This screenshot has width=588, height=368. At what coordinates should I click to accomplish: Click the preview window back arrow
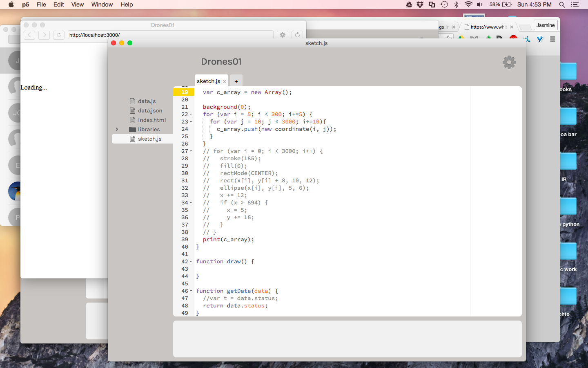[x=29, y=35]
